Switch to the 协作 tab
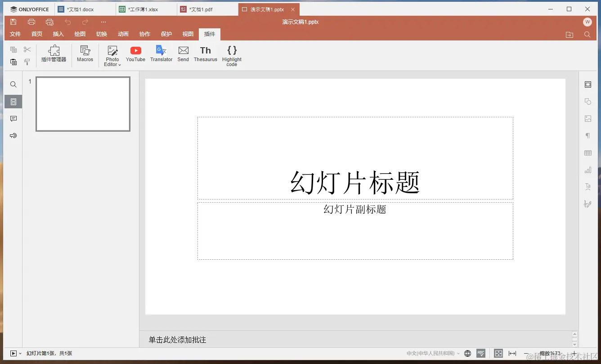This screenshot has width=601, height=364. pos(145,34)
